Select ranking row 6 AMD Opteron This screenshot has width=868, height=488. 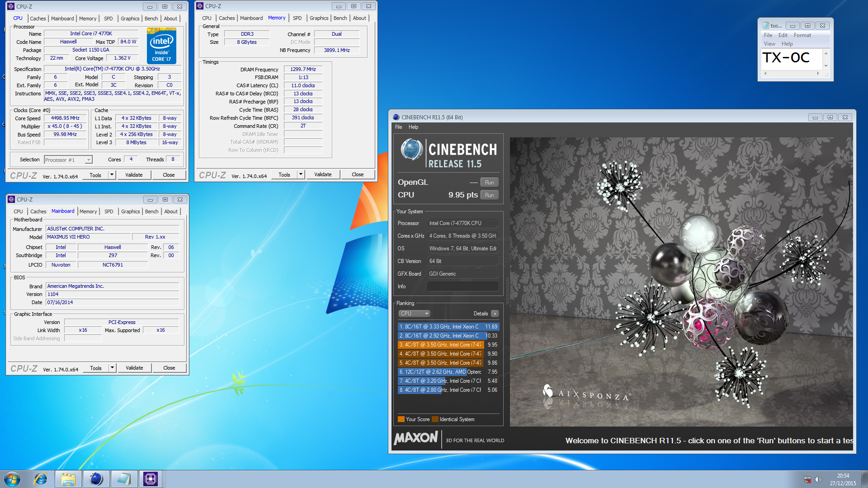point(448,372)
